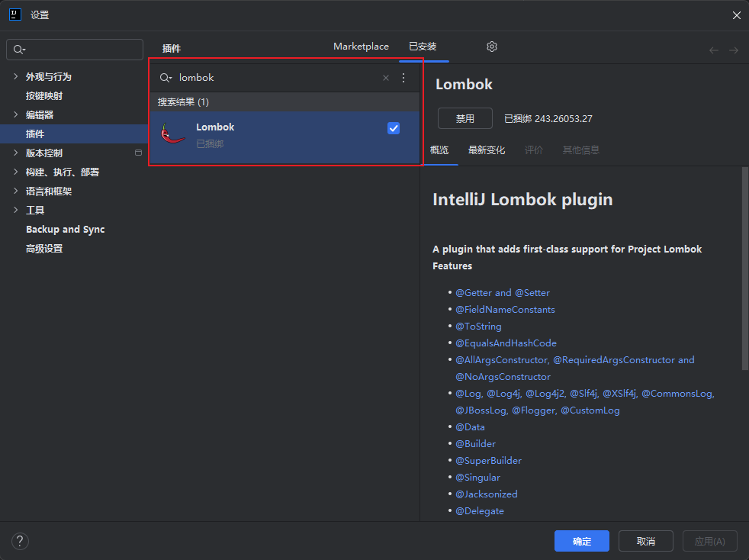Open the @Delegate link

(x=480, y=510)
